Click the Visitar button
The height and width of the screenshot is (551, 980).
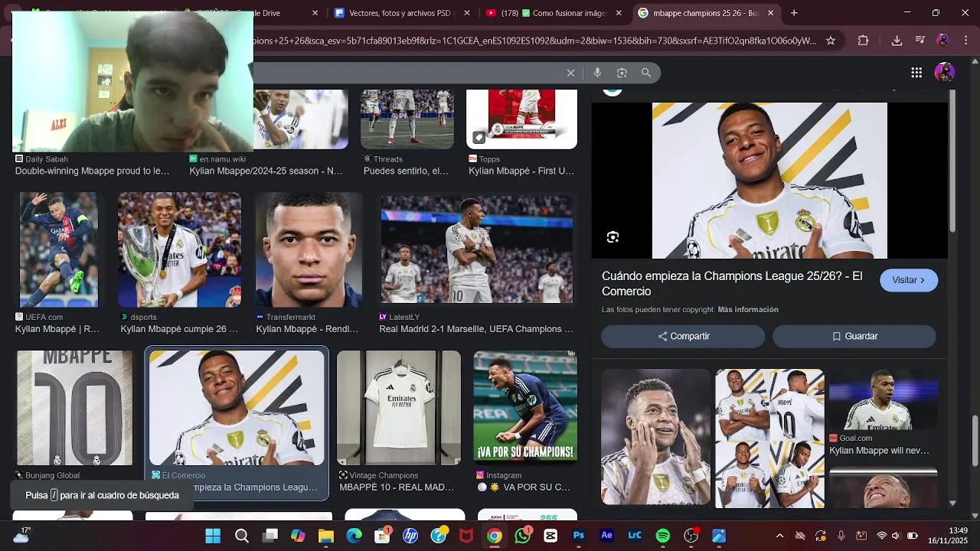point(909,280)
